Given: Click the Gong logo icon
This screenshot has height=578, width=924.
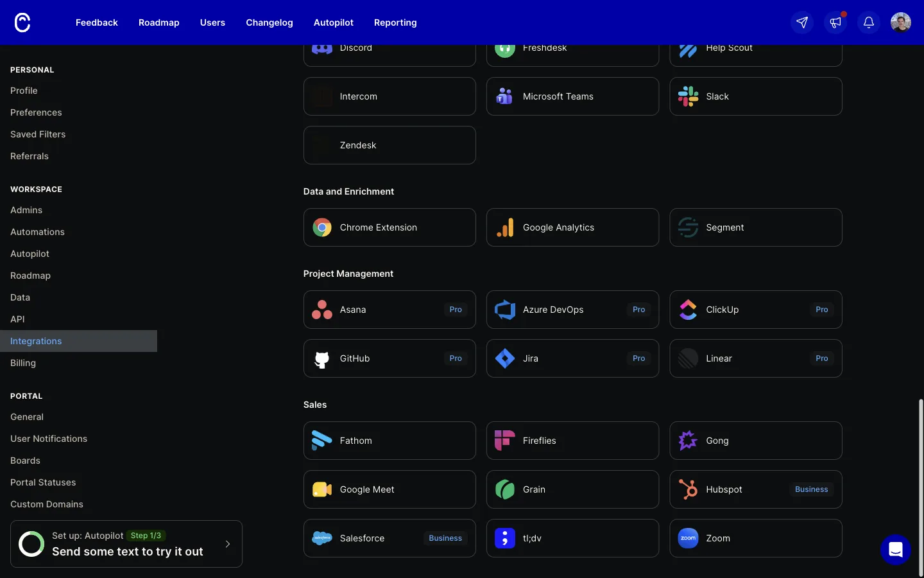Looking at the screenshot, I should (688, 441).
